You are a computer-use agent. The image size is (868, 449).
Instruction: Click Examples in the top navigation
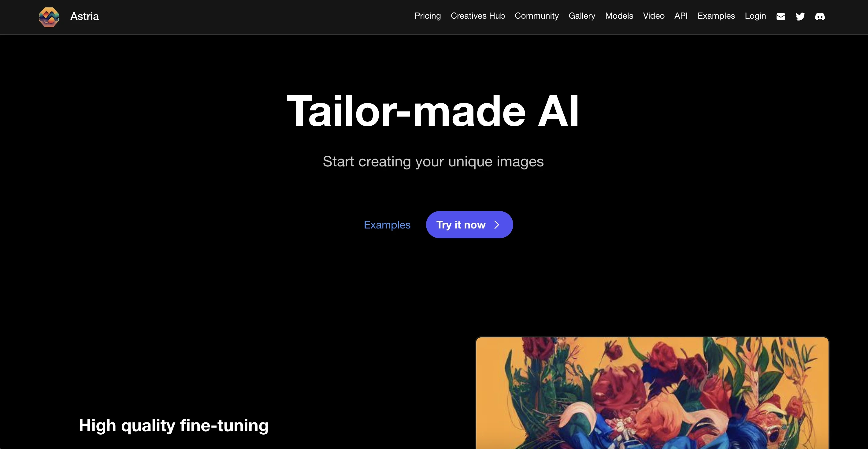pos(716,16)
